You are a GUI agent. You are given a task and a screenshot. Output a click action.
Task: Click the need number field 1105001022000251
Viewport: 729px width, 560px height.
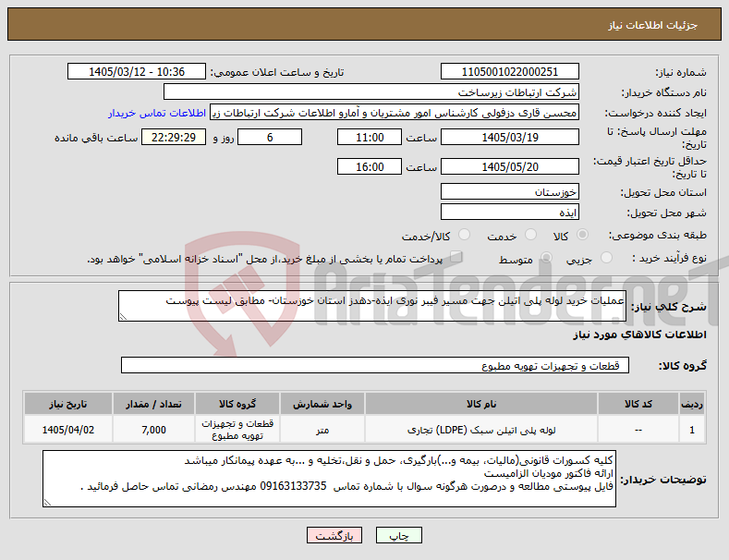(509, 72)
